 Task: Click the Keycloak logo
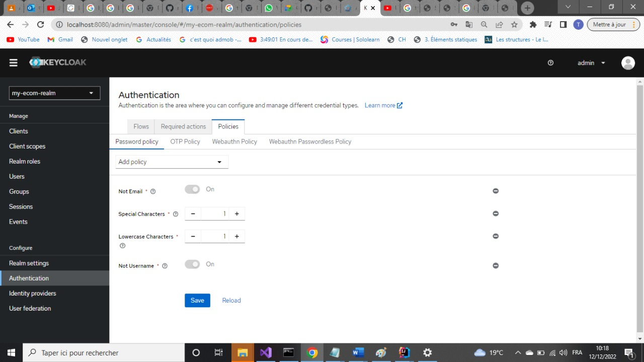tap(57, 62)
